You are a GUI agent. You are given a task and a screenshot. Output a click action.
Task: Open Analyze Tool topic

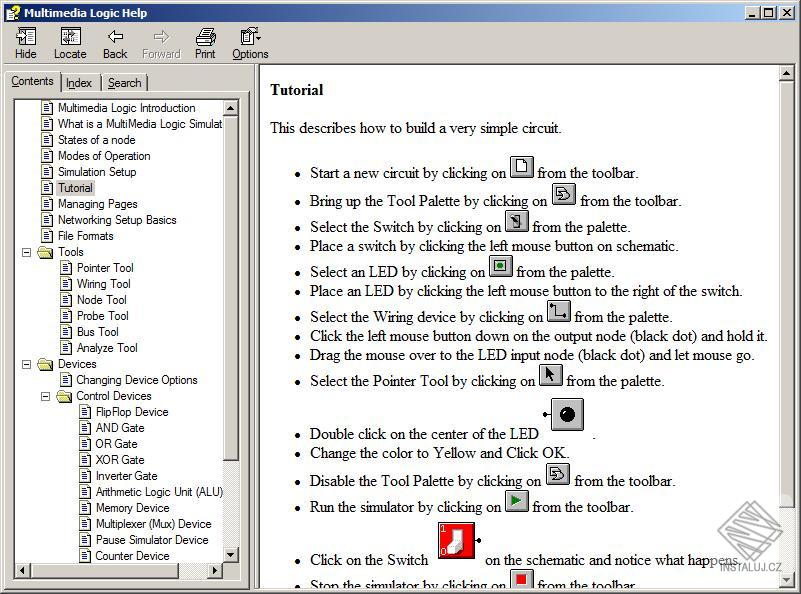coord(107,348)
